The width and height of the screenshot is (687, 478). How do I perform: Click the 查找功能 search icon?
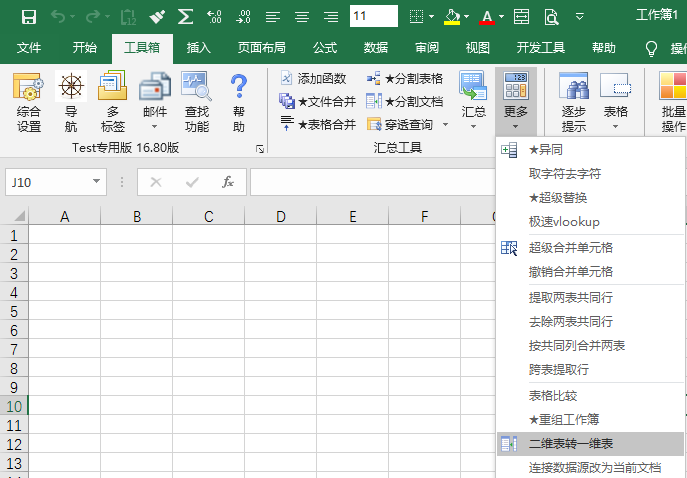[197, 102]
